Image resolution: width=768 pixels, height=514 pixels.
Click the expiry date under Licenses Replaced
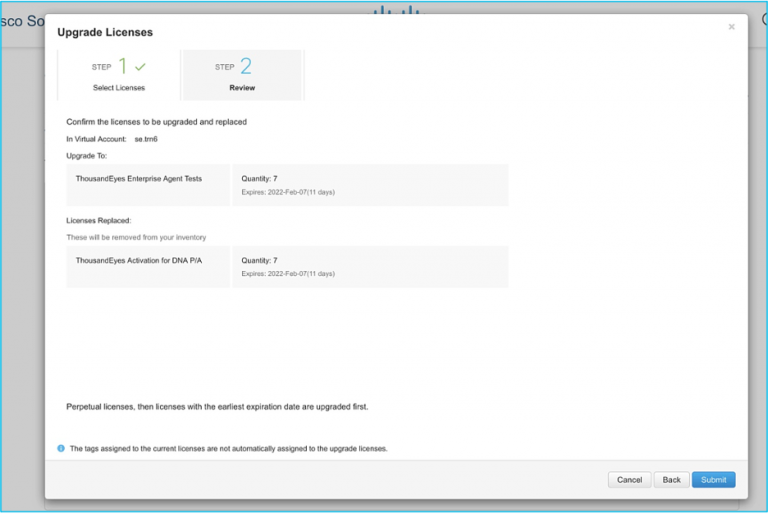tap(288, 273)
